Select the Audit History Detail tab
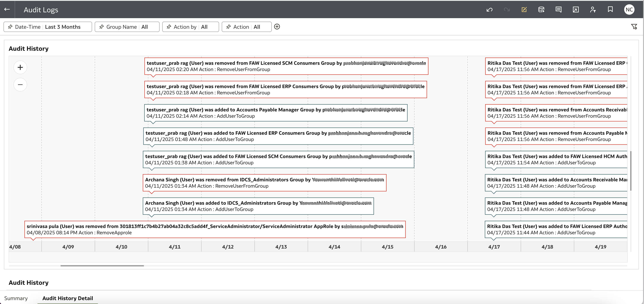This screenshot has width=644, height=304. pyautogui.click(x=68, y=298)
